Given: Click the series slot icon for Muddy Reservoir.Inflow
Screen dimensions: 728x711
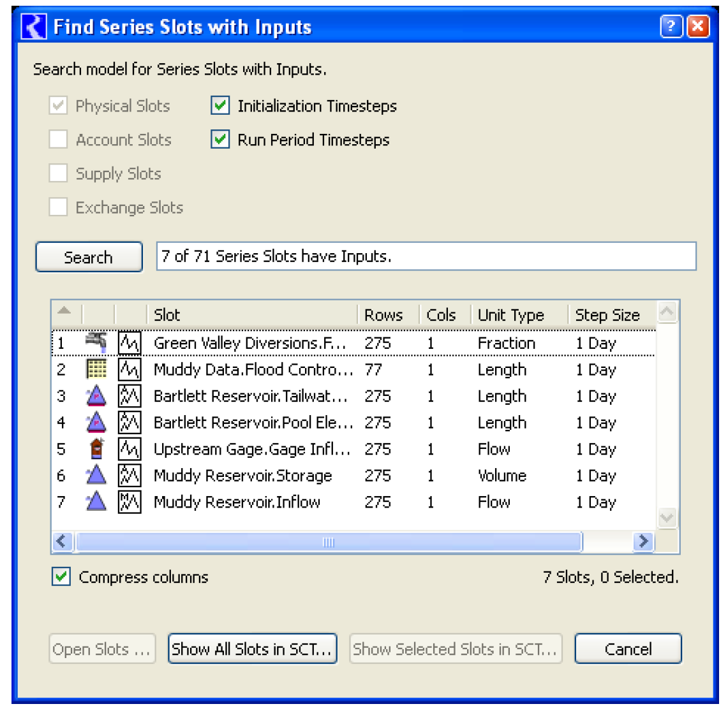Looking at the screenshot, I should 130,502.
